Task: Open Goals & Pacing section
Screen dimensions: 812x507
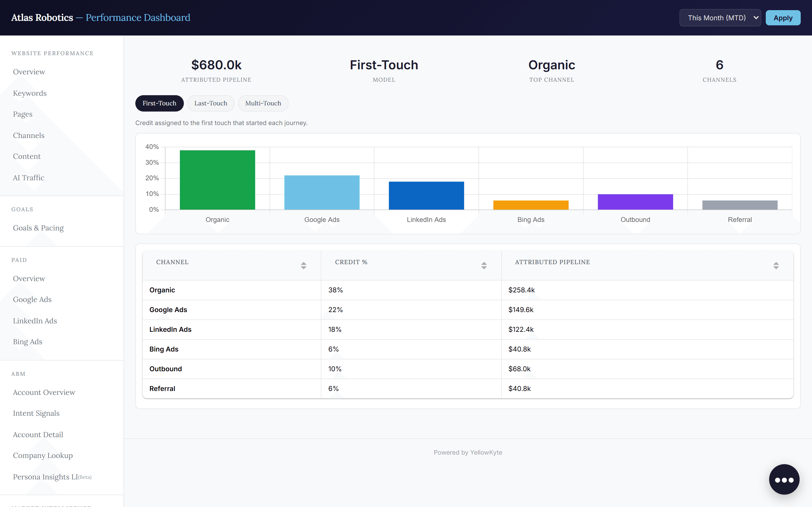Action: coord(38,228)
